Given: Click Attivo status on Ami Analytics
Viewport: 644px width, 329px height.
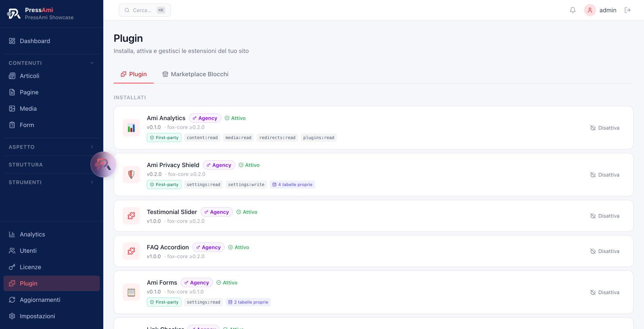Looking at the screenshot, I should tap(235, 118).
